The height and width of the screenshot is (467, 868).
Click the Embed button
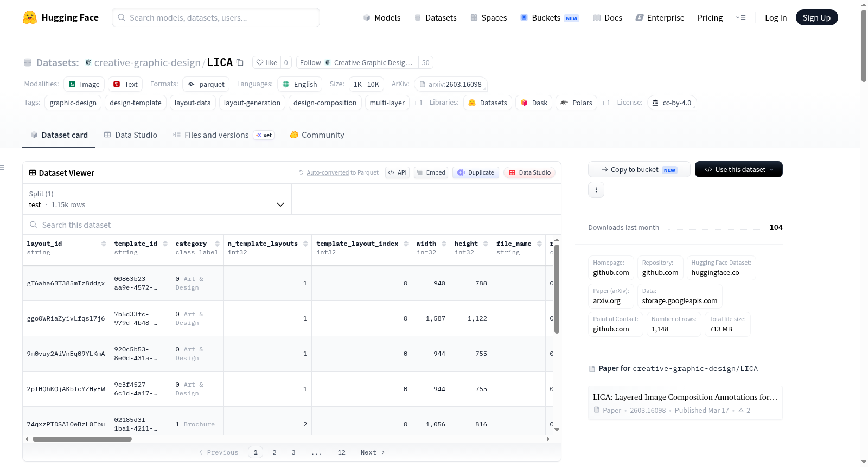click(x=431, y=172)
